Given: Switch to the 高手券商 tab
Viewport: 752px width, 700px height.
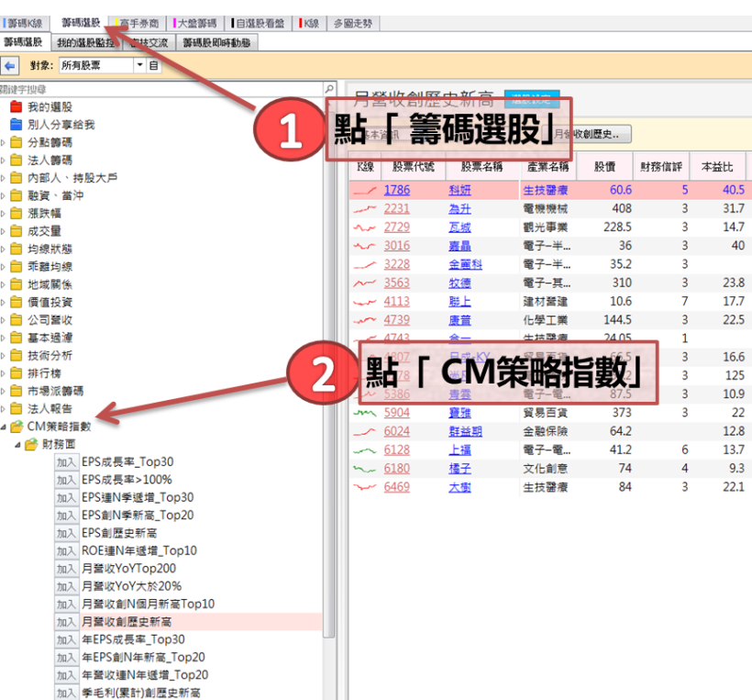Looking at the screenshot, I should pos(138,23).
